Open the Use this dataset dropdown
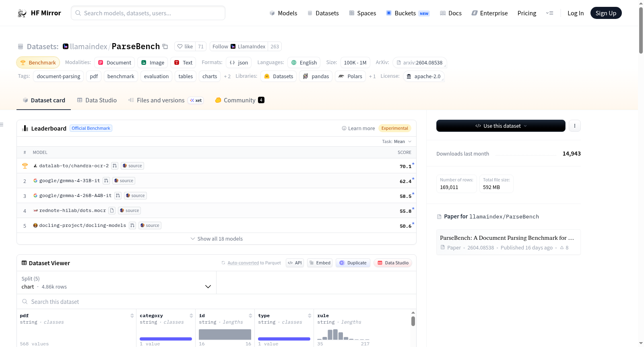 pos(501,126)
